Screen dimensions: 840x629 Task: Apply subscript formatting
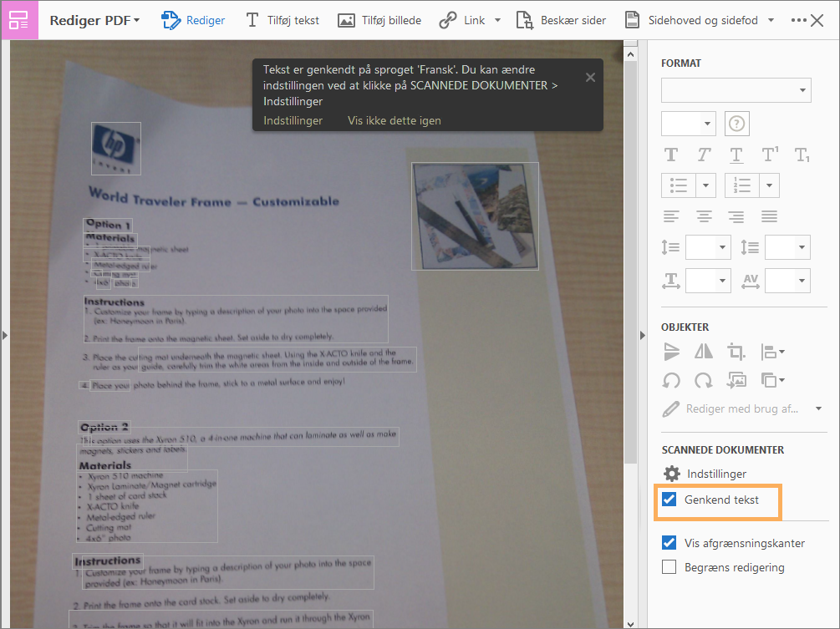802,155
